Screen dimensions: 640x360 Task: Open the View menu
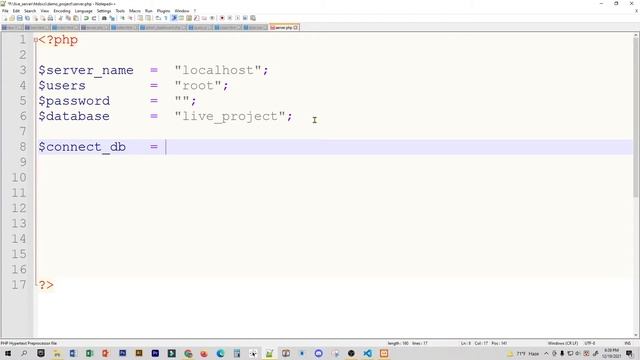(45, 11)
